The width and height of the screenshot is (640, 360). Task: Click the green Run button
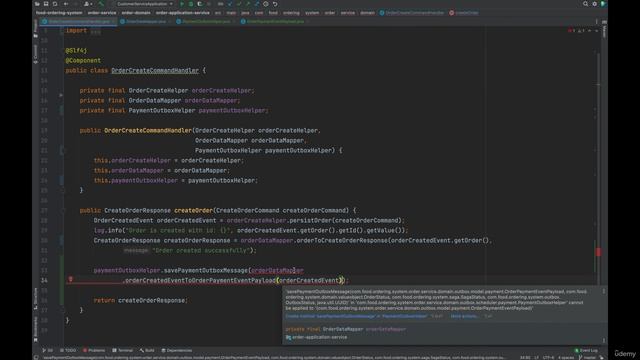tap(182, 4)
